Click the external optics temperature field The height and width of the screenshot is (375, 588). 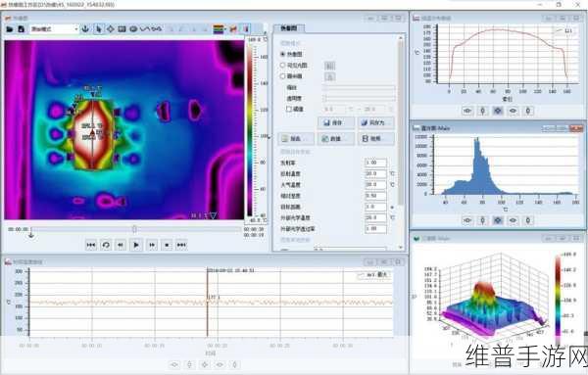(375, 217)
